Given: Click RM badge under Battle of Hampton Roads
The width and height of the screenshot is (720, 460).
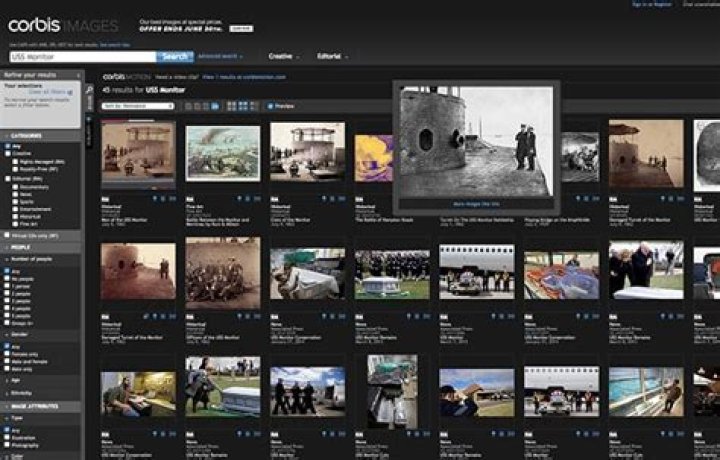Looking at the screenshot, I should coord(359,199).
